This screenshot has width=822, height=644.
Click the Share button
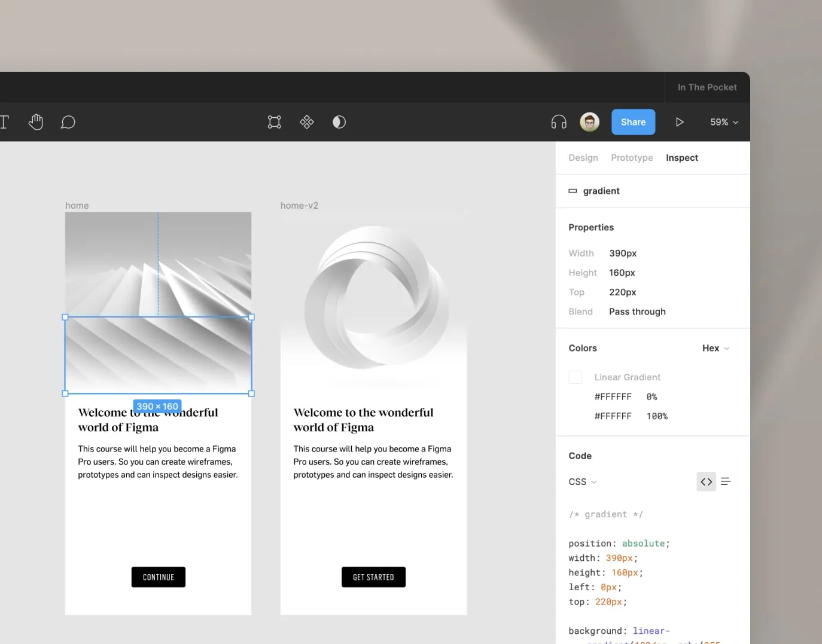(x=633, y=122)
